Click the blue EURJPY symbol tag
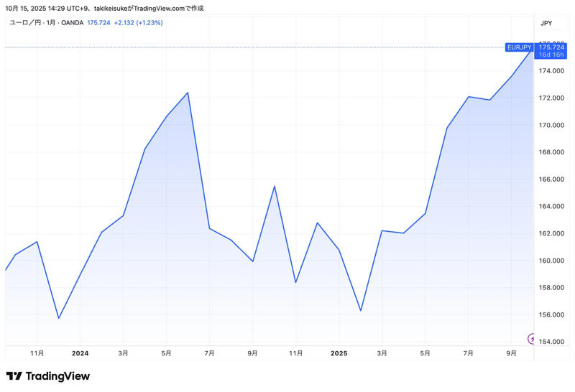The width and height of the screenshot is (575, 392). (x=519, y=47)
